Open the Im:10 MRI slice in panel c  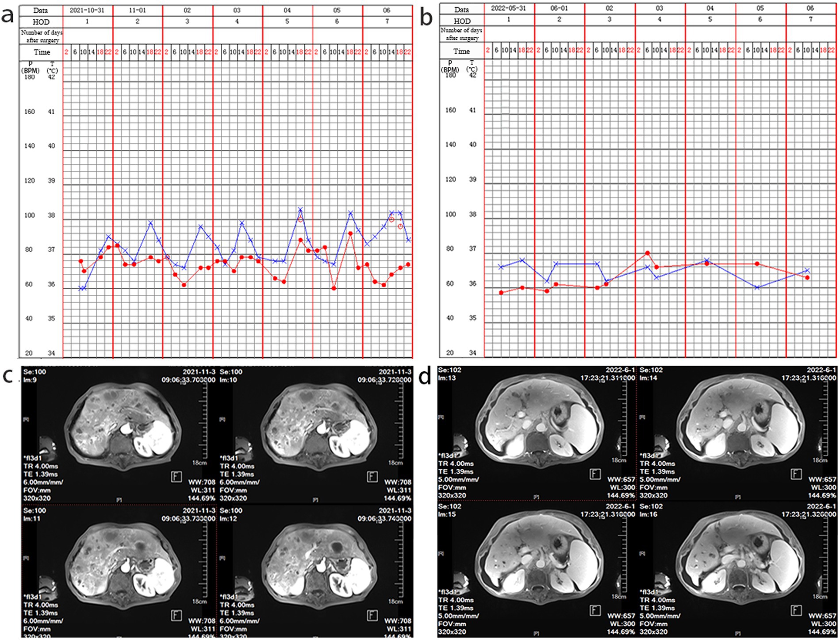click(x=315, y=435)
